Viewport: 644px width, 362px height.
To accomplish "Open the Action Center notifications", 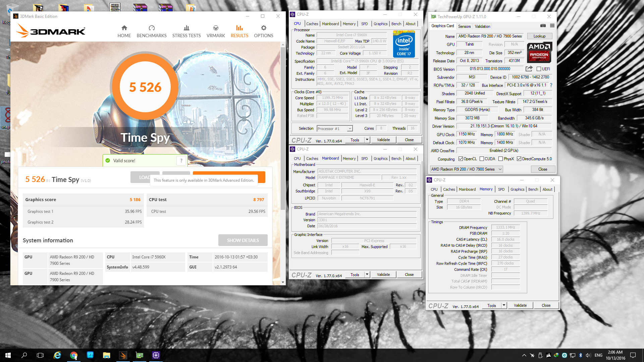I will tap(633, 355).
